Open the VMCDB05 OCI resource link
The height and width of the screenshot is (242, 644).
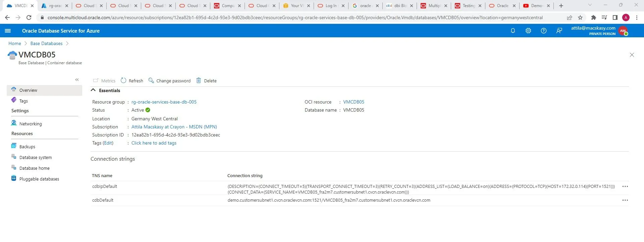click(354, 102)
